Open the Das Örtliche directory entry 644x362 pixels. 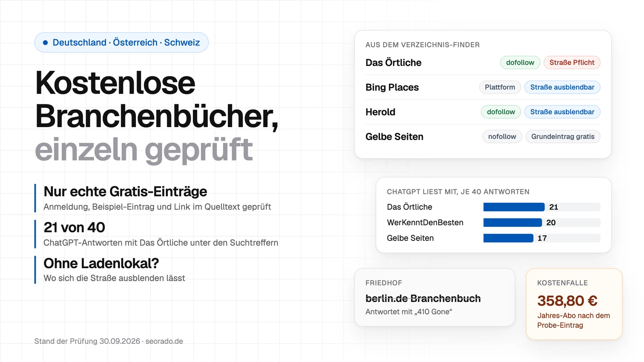[393, 63]
